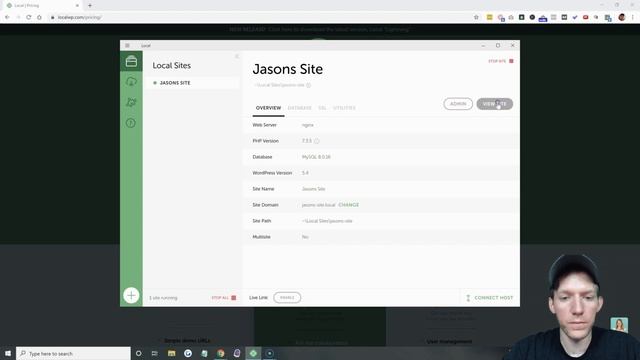Select the Local Pricing browser tab
This screenshot has width=640, height=360.
click(43, 5)
